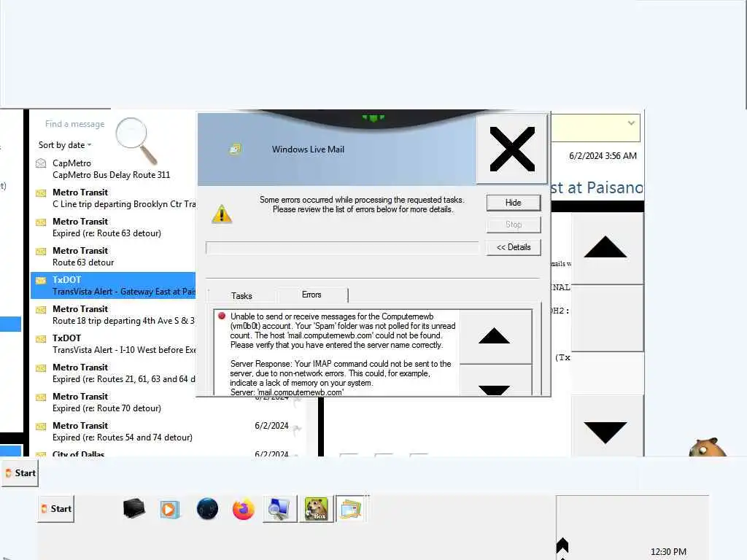Image resolution: width=747 pixels, height=560 pixels.
Task: Select TxDOT TransVista Alert Gateway East message
Action: pyautogui.click(x=113, y=285)
